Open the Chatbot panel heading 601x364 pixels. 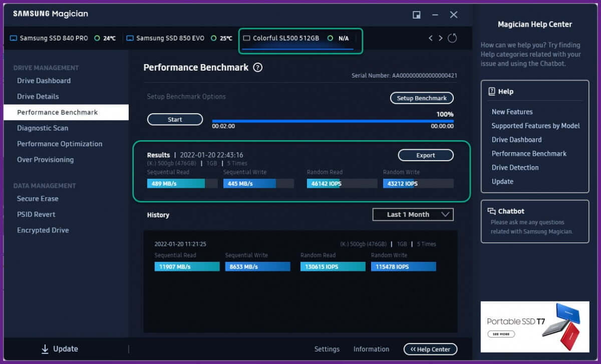511,211
